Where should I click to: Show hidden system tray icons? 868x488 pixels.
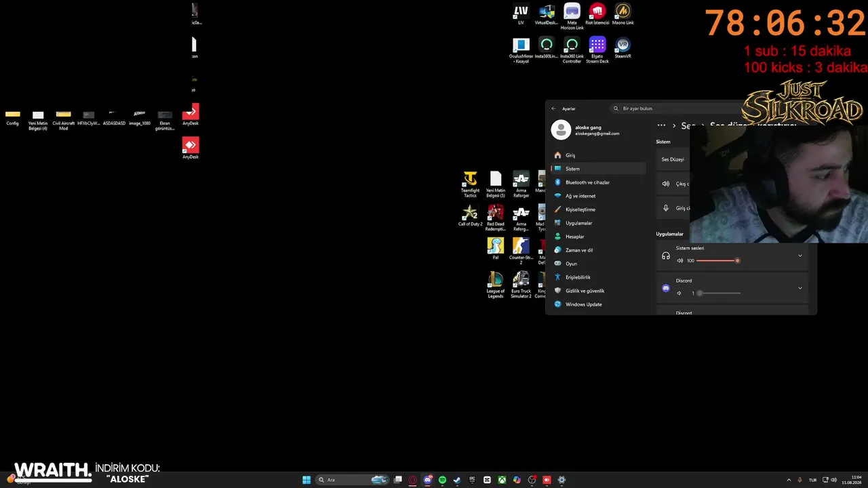(x=789, y=480)
